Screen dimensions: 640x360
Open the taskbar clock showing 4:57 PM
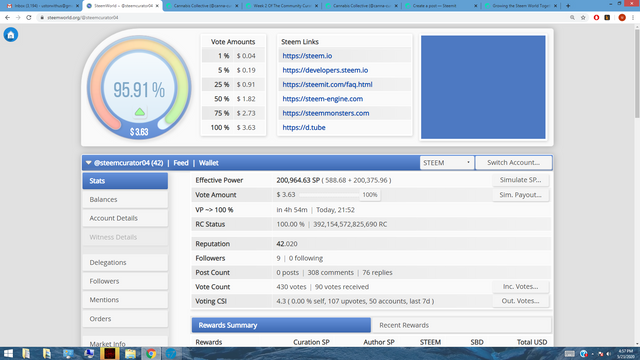click(625, 353)
